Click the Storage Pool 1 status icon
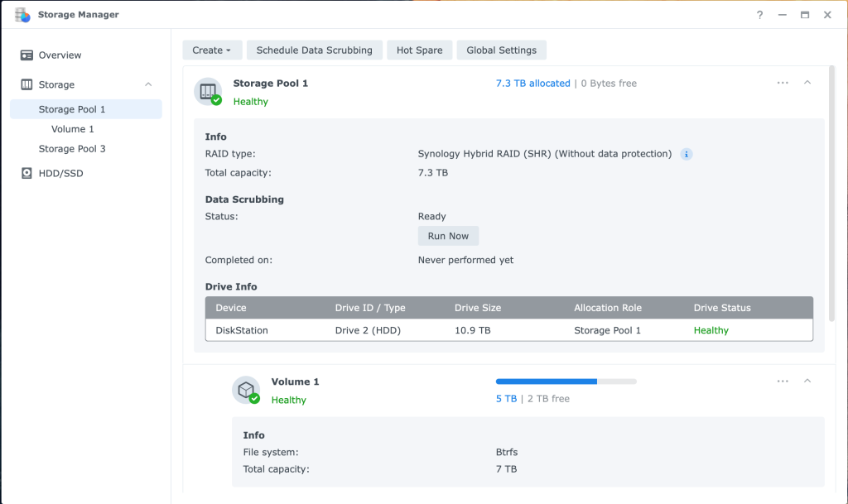The width and height of the screenshot is (848, 504). pos(207,91)
